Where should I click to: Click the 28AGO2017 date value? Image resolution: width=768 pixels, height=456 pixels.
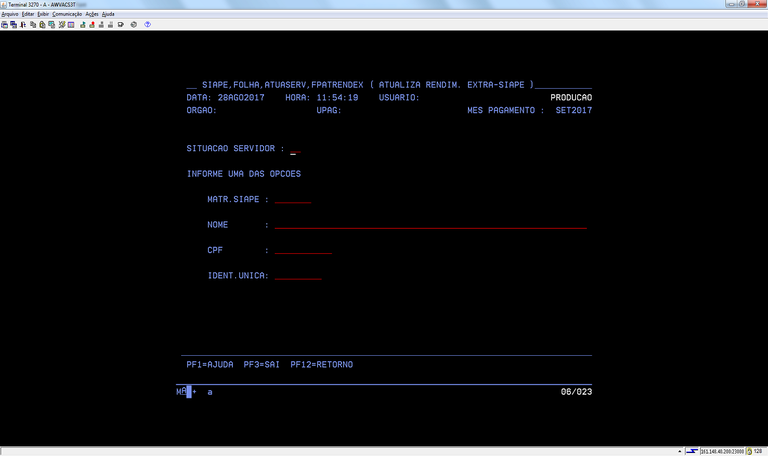pyautogui.click(x=241, y=97)
